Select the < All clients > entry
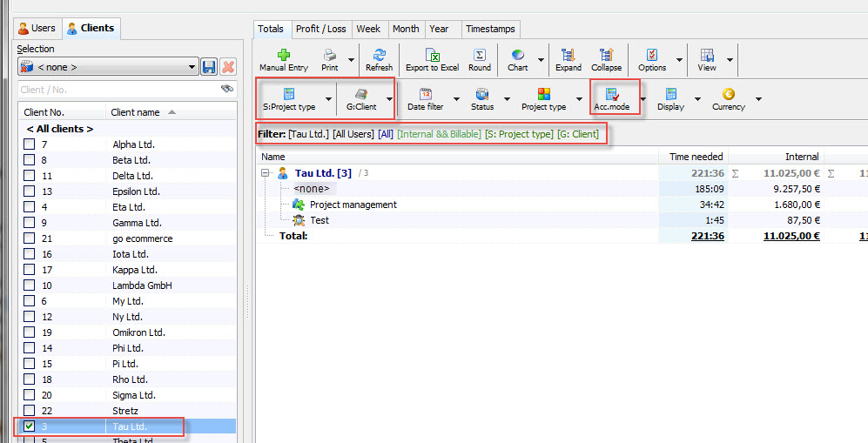 pos(60,129)
